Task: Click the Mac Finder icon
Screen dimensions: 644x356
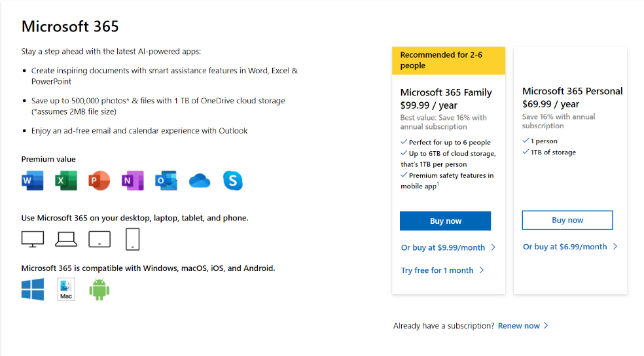Action: point(66,289)
